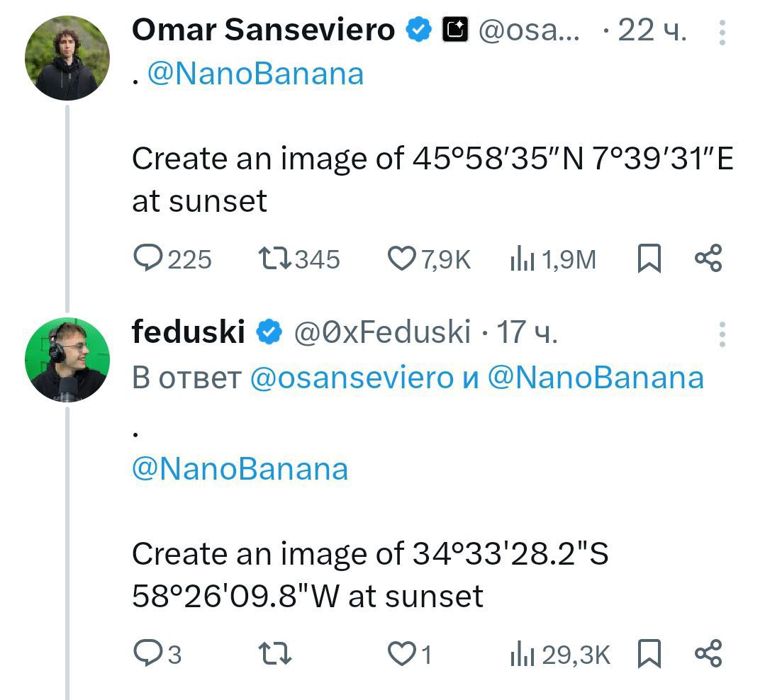This screenshot has width=765, height=700.
Task: Bookmark feduski's reply
Action: (x=649, y=653)
